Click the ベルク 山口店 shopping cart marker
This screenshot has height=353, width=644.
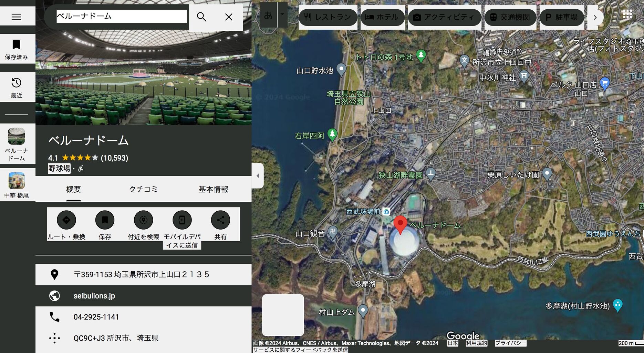pyautogui.click(x=605, y=83)
